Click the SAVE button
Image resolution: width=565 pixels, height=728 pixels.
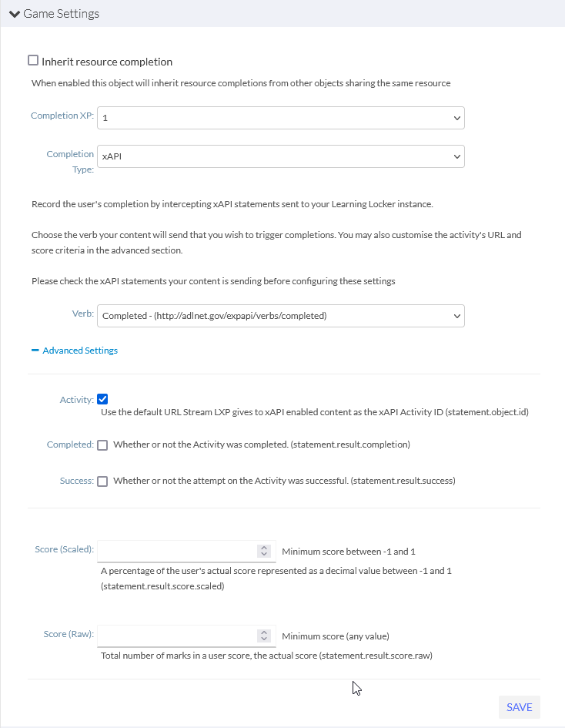pos(519,706)
